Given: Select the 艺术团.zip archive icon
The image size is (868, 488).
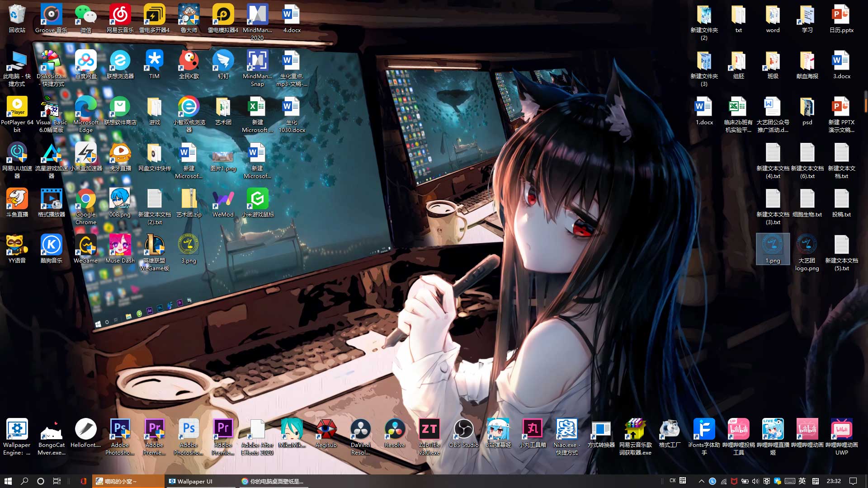Looking at the screenshot, I should (x=189, y=203).
